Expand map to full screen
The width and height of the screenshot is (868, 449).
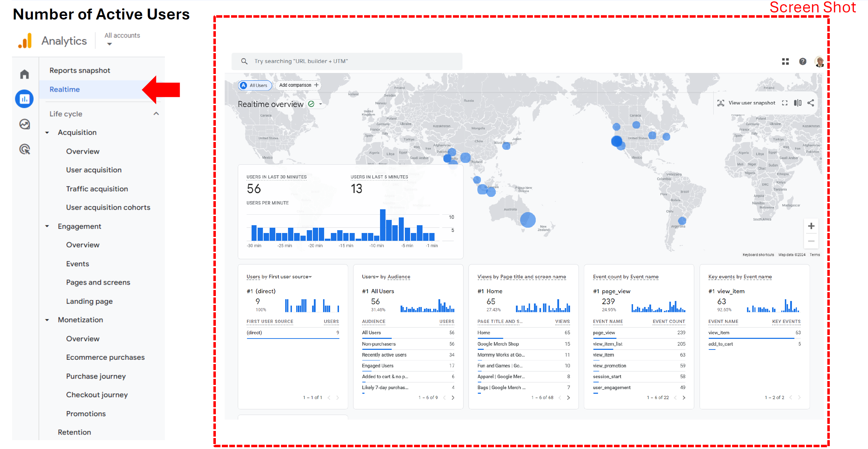click(x=784, y=103)
